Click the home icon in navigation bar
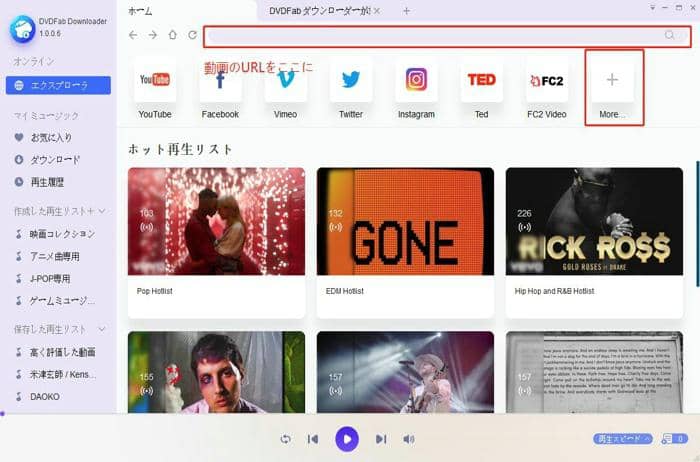Screen dimensions: 700x462 click(173, 35)
